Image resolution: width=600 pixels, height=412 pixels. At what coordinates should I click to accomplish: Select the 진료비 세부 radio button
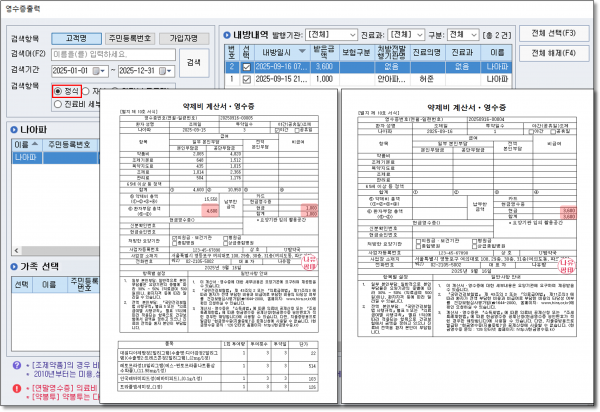tap(56, 104)
